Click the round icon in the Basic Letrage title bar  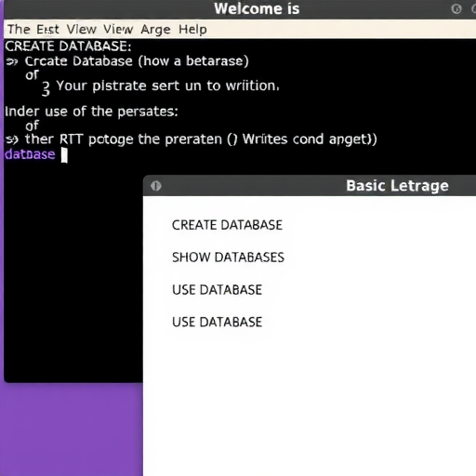(156, 186)
